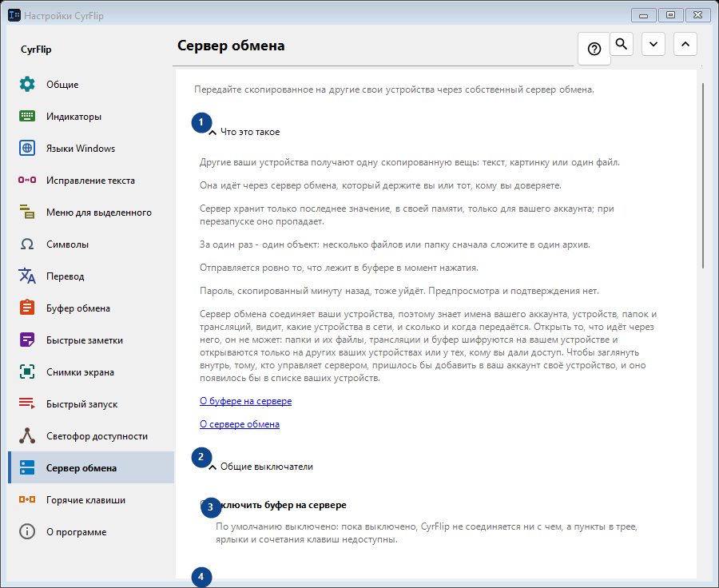This screenshot has width=719, height=588.
Task: Open search with the magnifier icon
Action: 622,44
